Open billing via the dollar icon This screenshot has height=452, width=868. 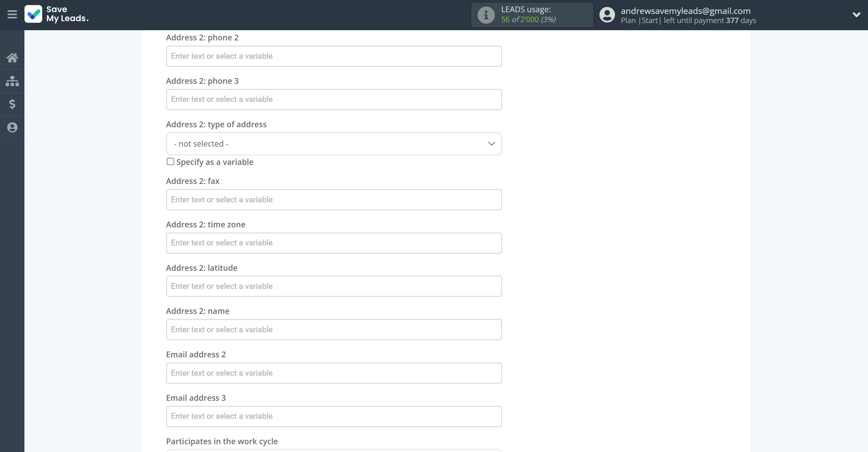pyautogui.click(x=12, y=104)
